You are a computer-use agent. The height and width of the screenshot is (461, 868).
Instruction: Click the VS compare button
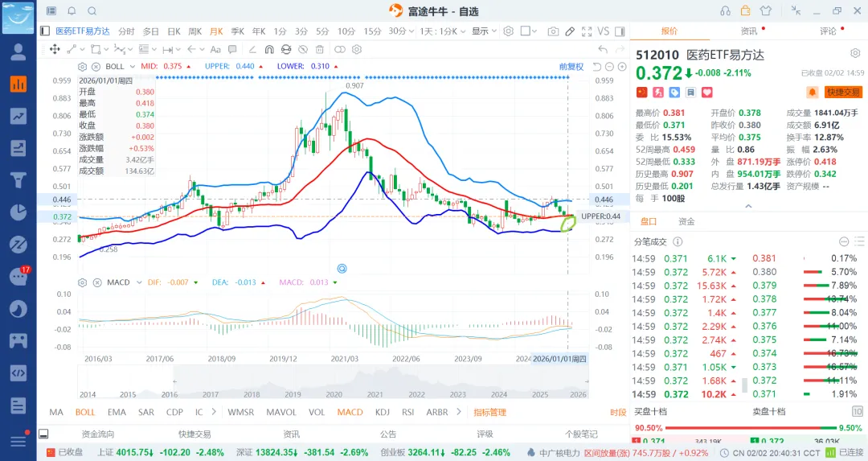(x=603, y=31)
